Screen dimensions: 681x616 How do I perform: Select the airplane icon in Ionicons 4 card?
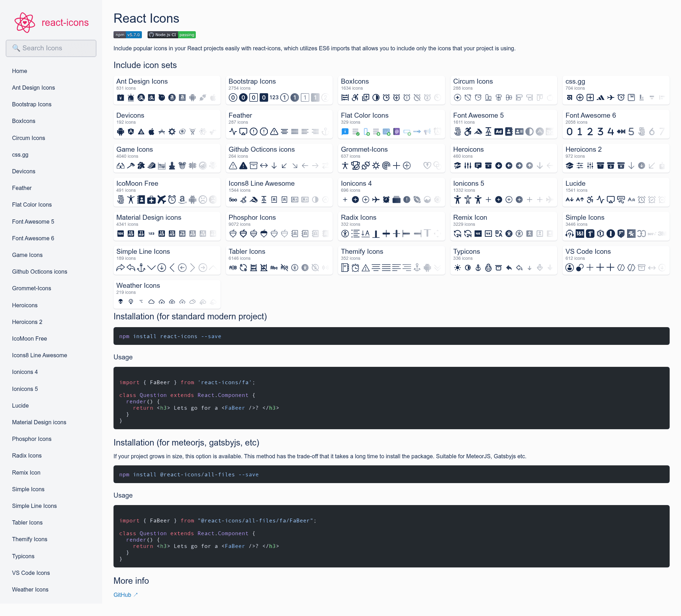pos(376,200)
